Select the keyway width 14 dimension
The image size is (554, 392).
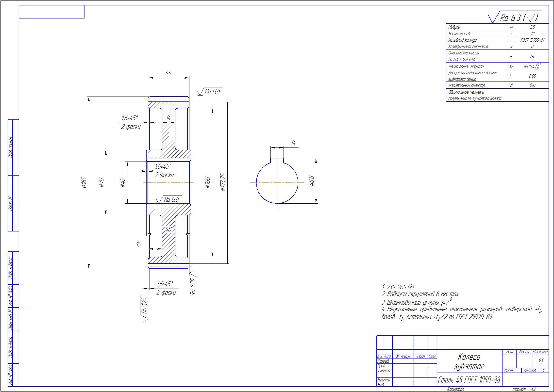coord(293,143)
